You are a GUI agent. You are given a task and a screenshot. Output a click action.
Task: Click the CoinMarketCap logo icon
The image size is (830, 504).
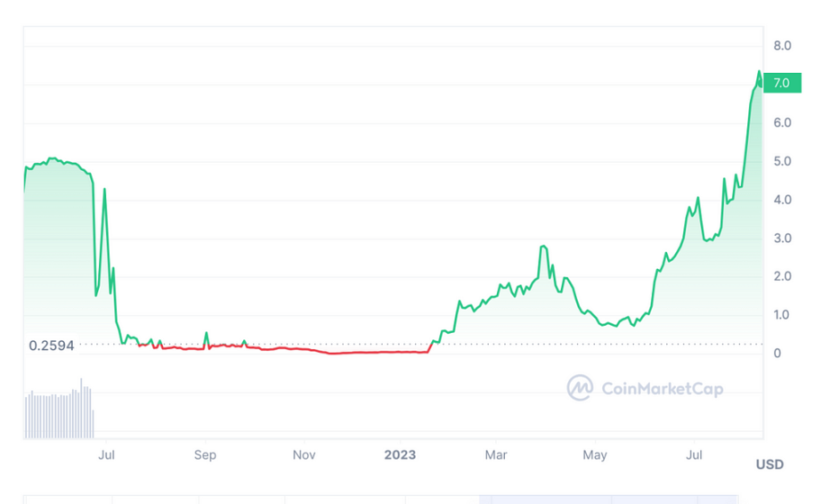point(581,388)
